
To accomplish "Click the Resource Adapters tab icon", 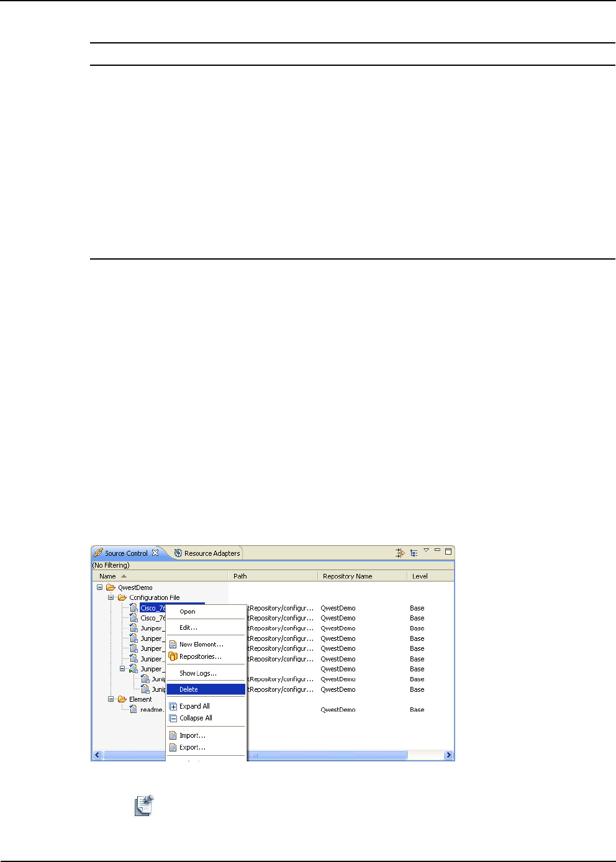I will (x=178, y=553).
